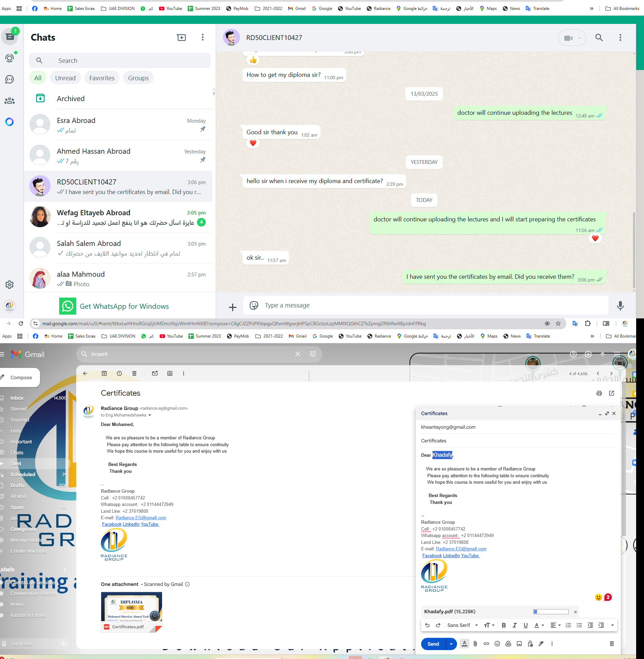The image size is (644, 659).
Task: Insert link in compose window
Action: click(486, 644)
